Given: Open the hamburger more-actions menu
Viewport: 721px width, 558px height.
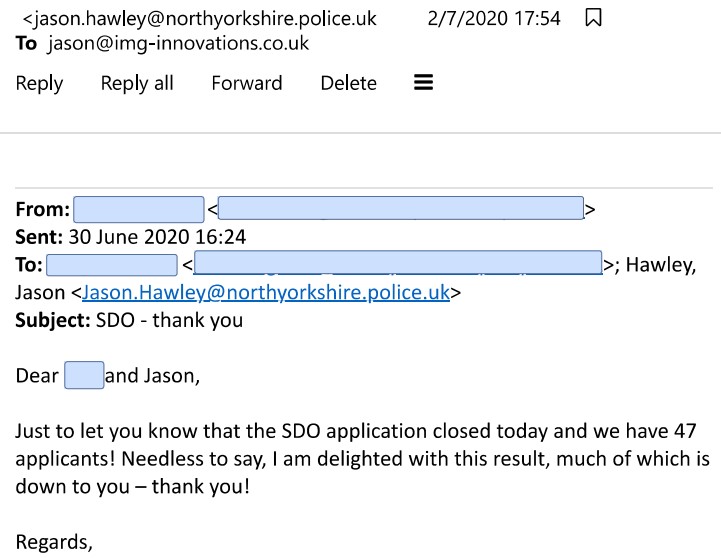Looking at the screenshot, I should [423, 83].
